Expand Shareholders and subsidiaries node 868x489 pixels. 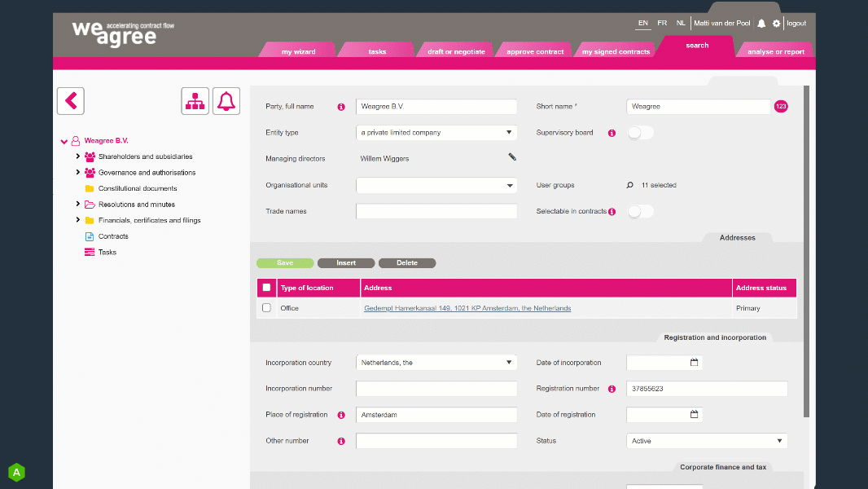coord(77,156)
